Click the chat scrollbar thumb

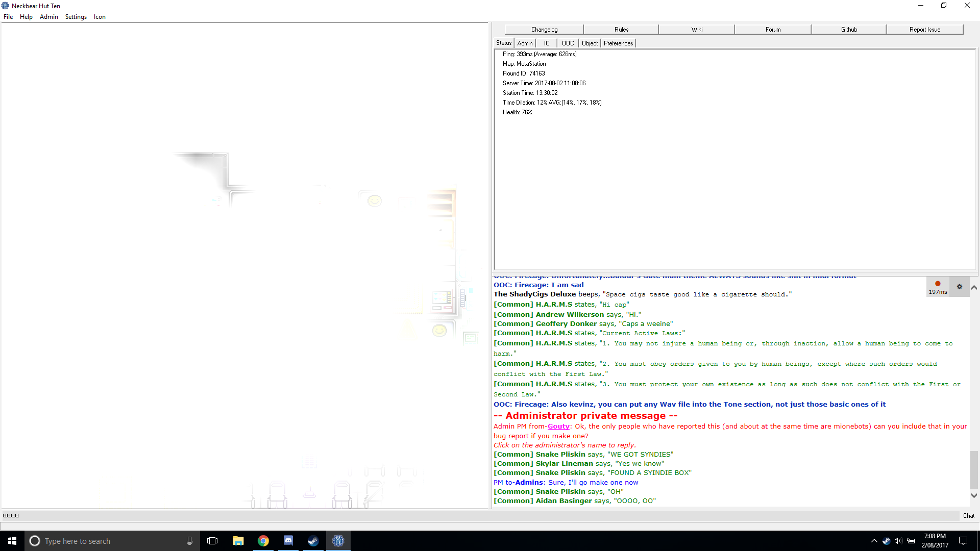[974, 470]
